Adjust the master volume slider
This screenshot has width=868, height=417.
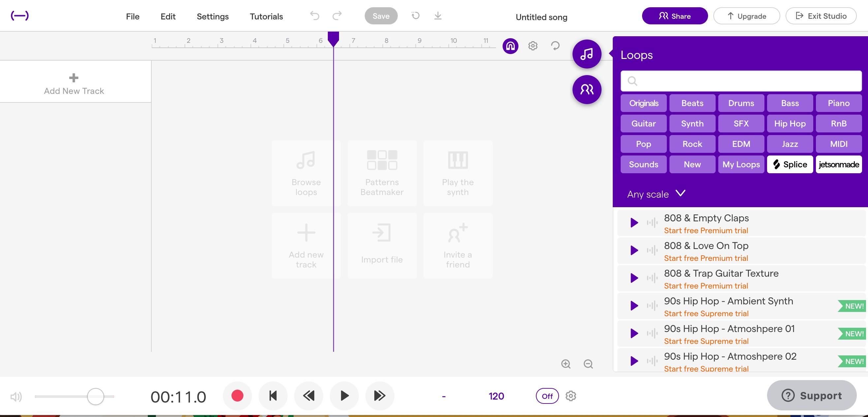[x=95, y=397]
